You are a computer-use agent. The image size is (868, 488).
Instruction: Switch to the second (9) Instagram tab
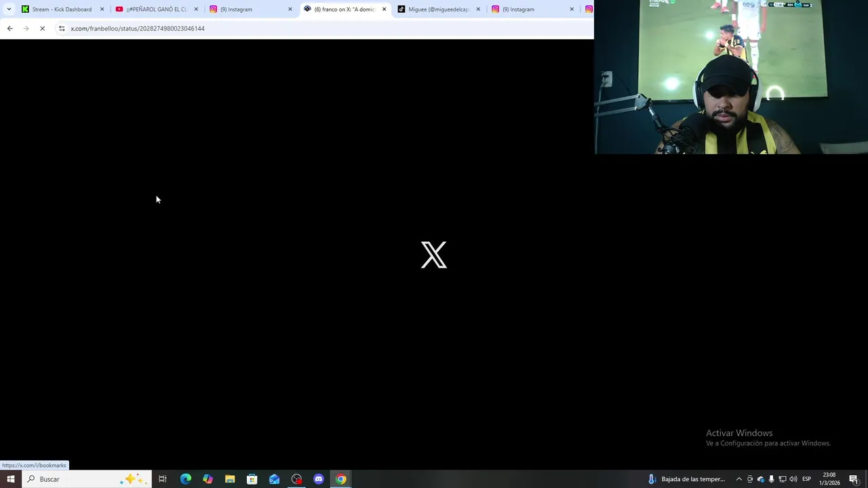click(532, 9)
